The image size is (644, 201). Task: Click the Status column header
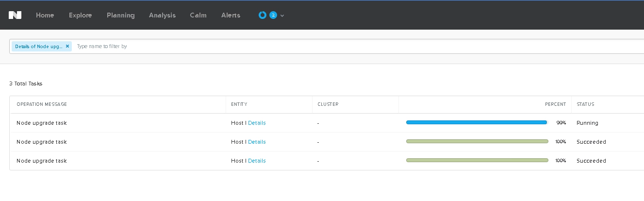pyautogui.click(x=585, y=104)
